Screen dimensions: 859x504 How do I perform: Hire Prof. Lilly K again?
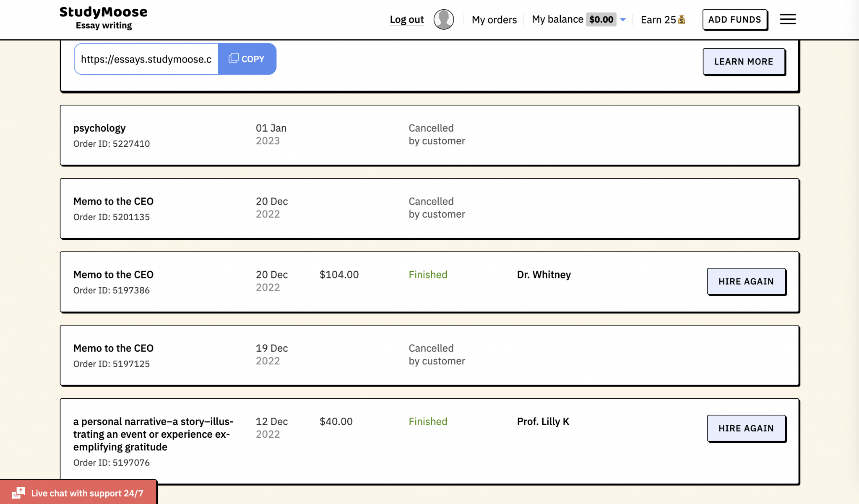[x=746, y=428]
